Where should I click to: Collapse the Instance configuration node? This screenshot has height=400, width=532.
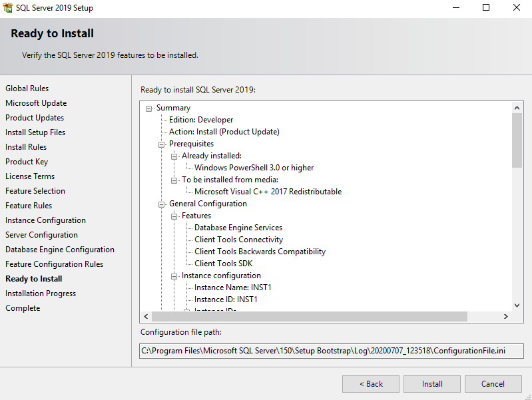[174, 276]
